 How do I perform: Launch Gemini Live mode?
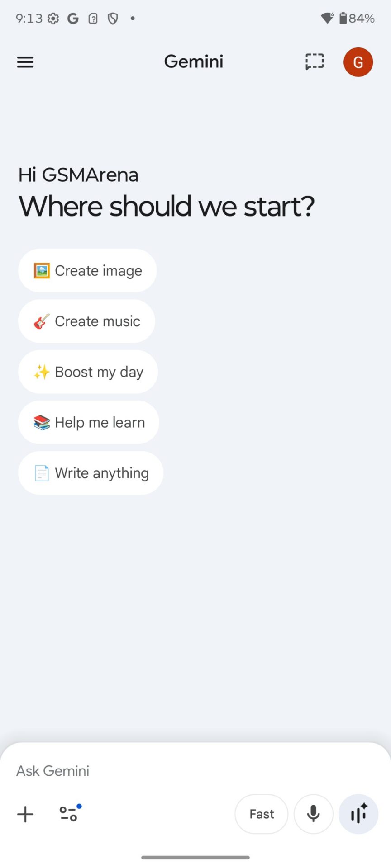click(358, 814)
